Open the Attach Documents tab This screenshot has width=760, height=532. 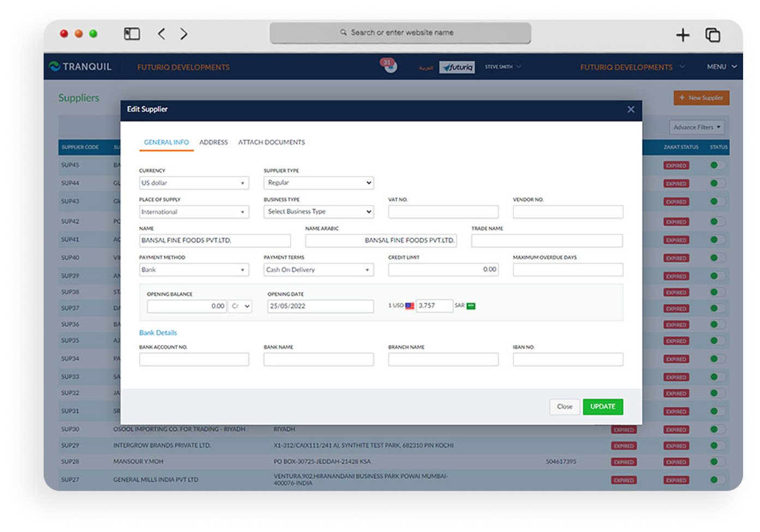coord(271,142)
